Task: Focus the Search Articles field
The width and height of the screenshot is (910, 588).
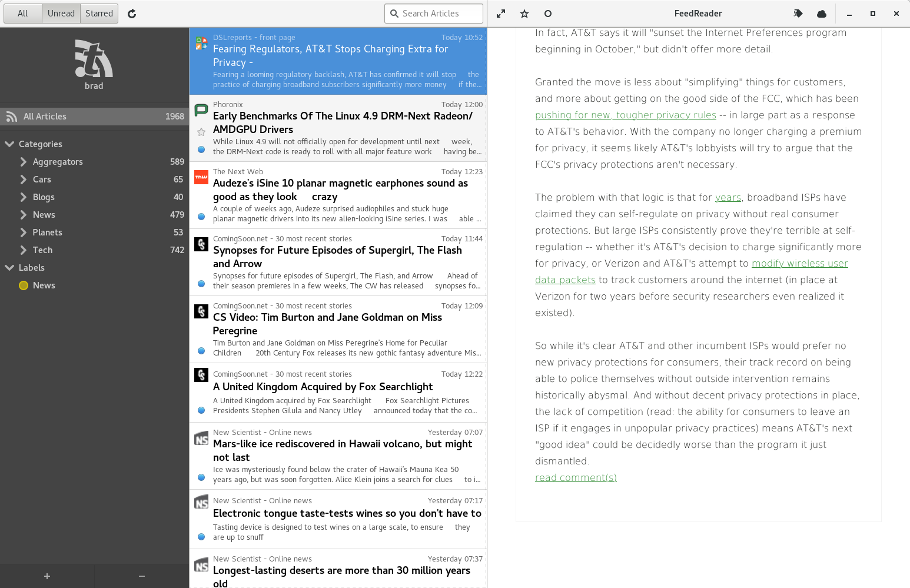Action: (x=434, y=14)
